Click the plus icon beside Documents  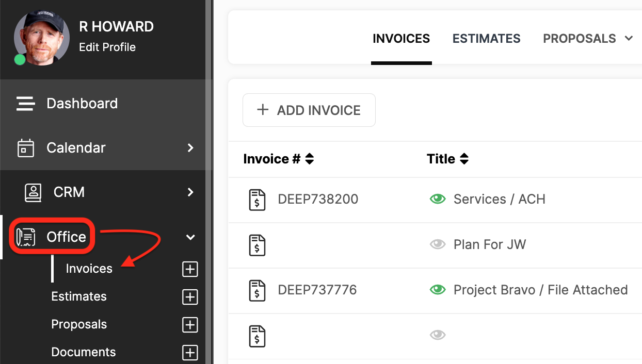[190, 353]
